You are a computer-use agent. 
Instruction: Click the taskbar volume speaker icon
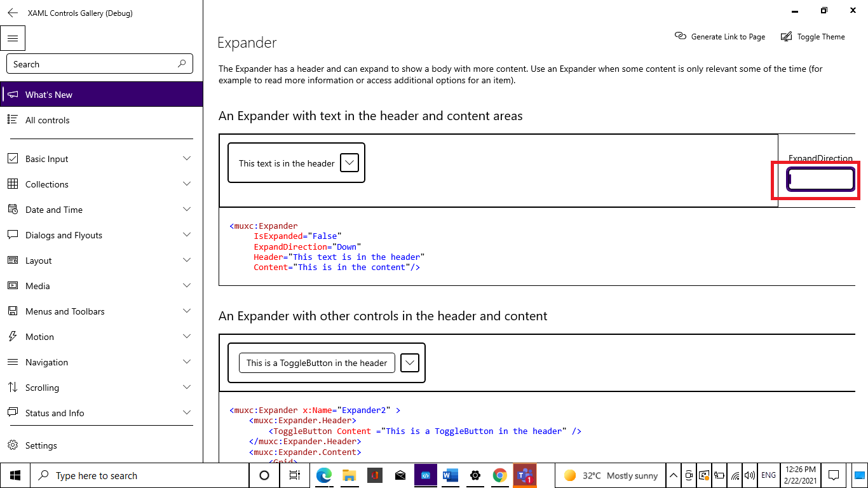tap(750, 475)
